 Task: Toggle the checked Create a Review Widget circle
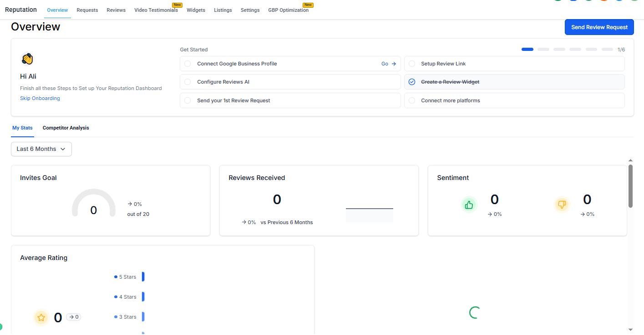412,82
